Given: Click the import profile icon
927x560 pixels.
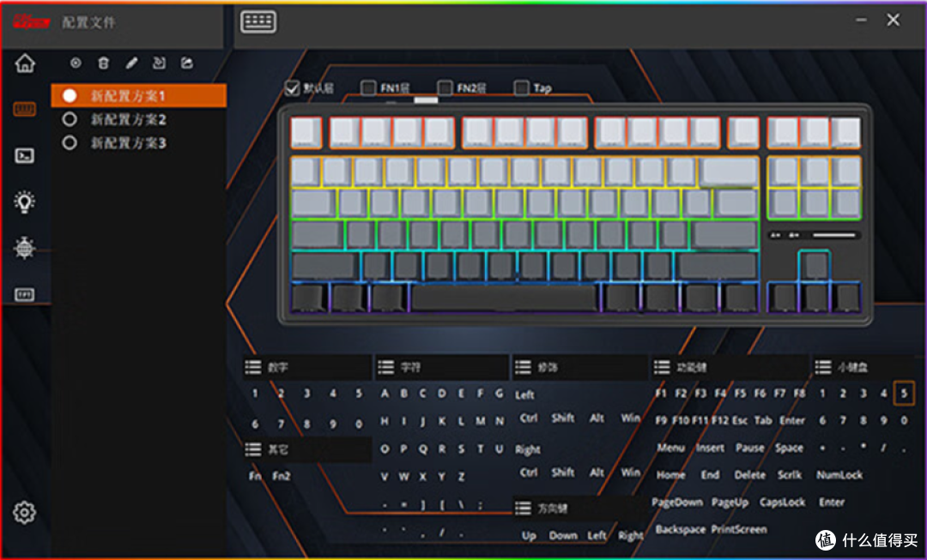Looking at the screenshot, I should 159,63.
